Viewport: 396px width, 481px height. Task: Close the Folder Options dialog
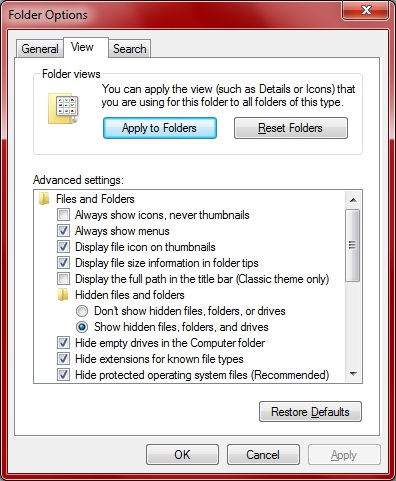[366, 11]
